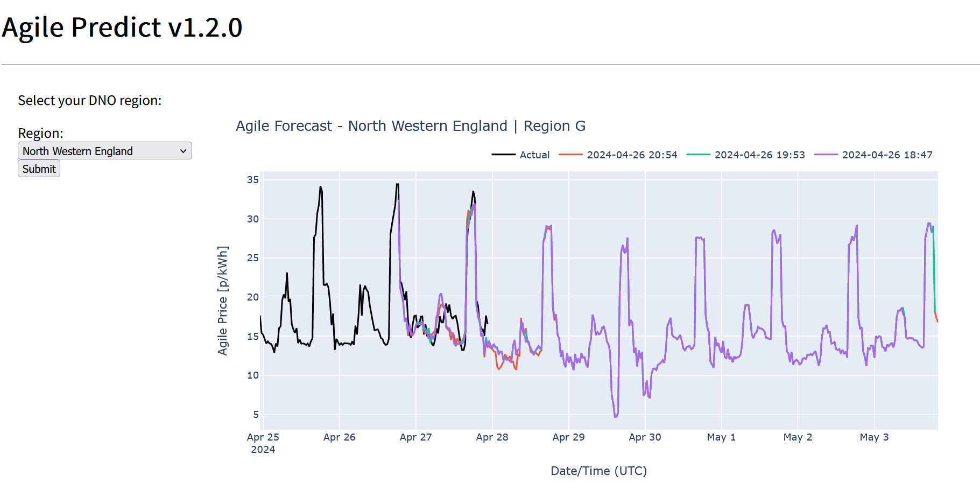Click the 'Select your DNO region:' label

click(x=90, y=101)
